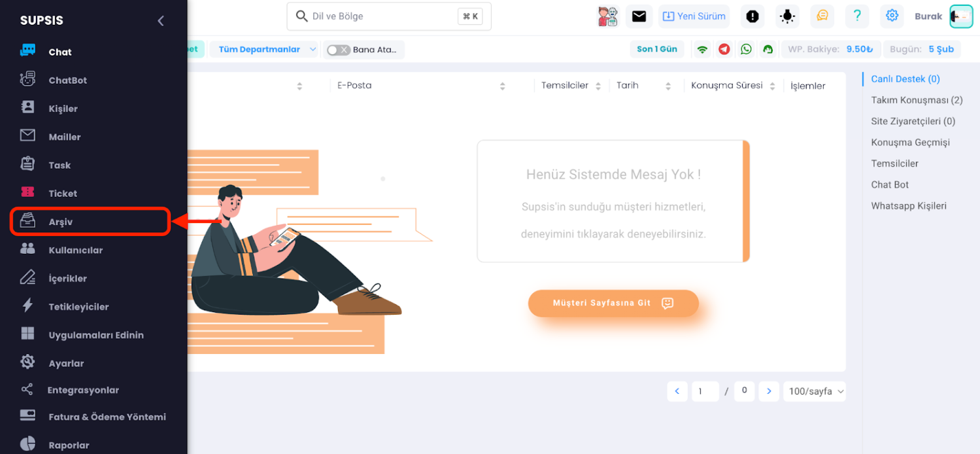Viewport: 980px width, 454px height.
Task: Toggle the Bana Ata switch
Action: pyautogui.click(x=339, y=50)
